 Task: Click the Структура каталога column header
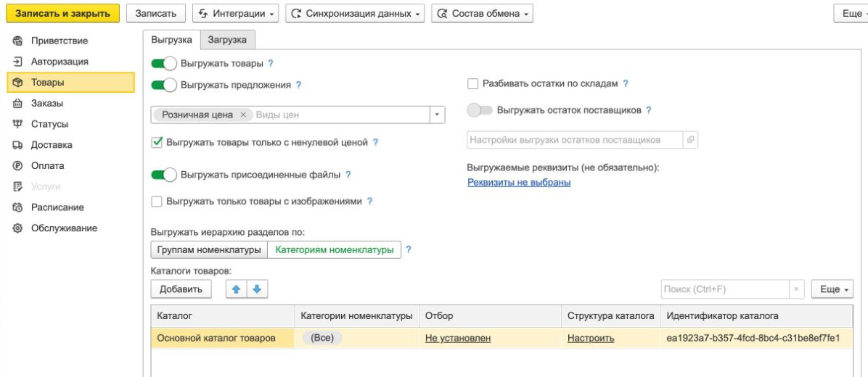click(611, 316)
